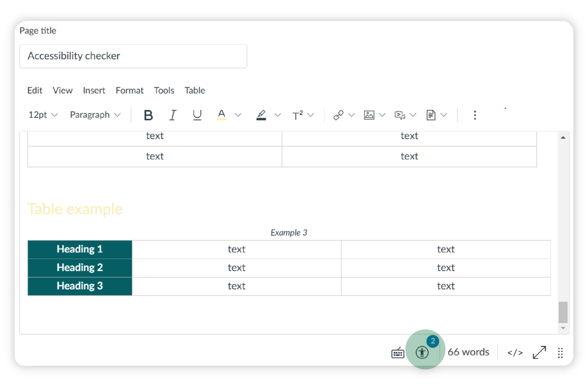This screenshot has width=588, height=384.
Task: Click the 'Example 3' table caption
Action: click(289, 232)
